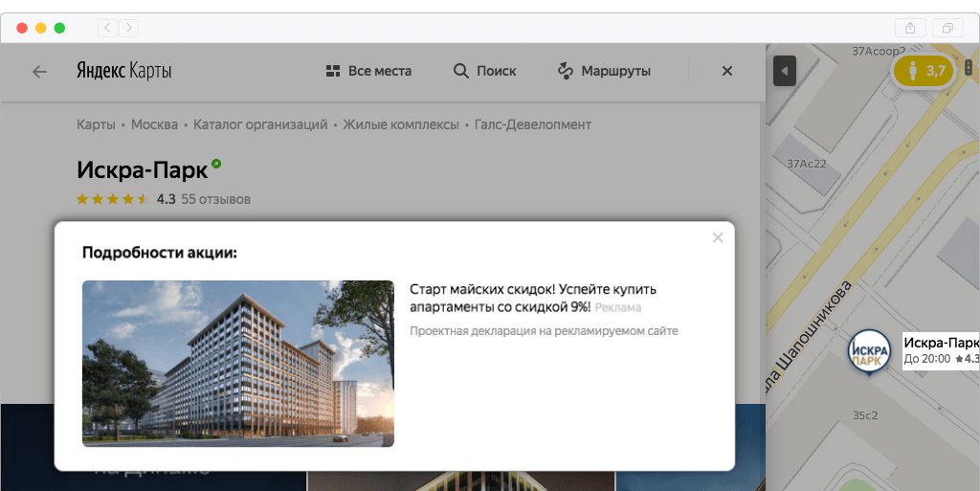Click the Safari browser forward button
980x491 pixels.
129,28
